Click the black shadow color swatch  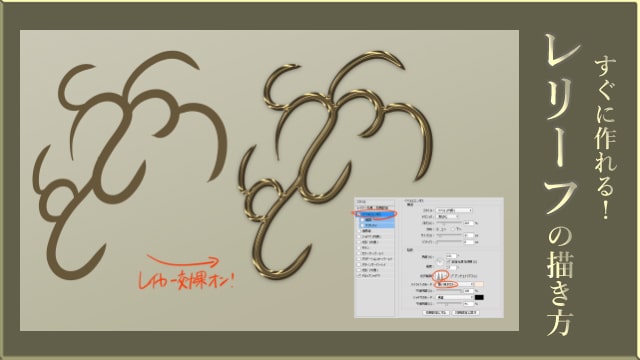click(479, 297)
